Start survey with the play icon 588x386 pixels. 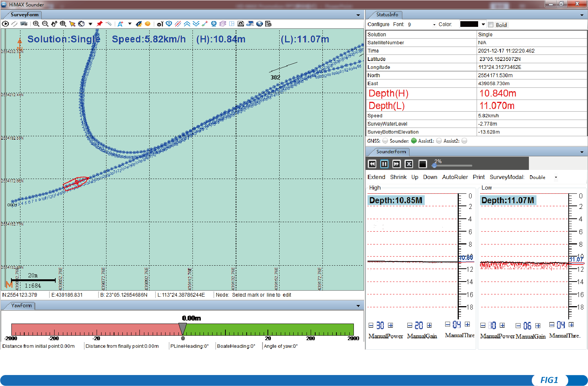[5, 23]
